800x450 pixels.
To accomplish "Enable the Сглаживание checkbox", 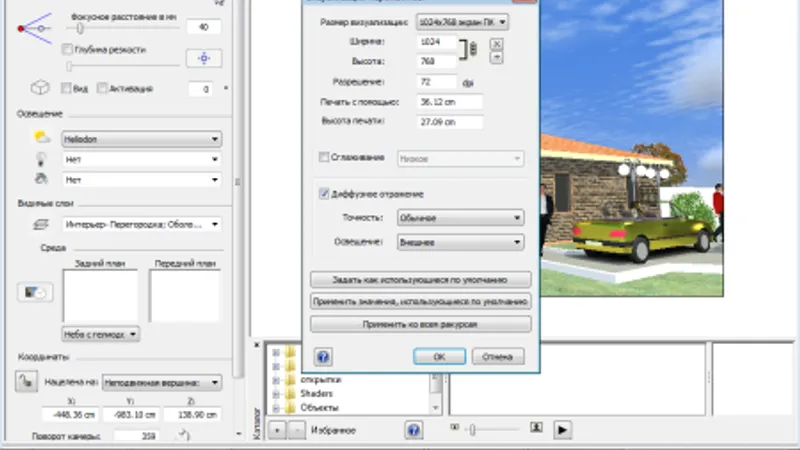I will (323, 157).
